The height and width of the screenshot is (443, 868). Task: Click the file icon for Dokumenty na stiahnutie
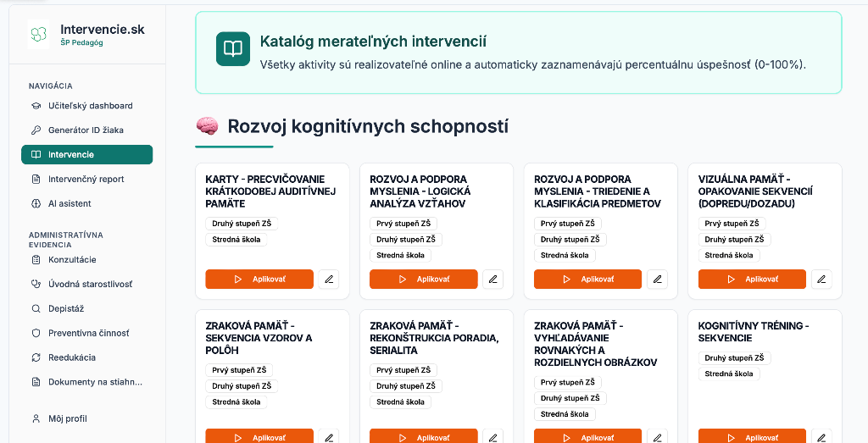[36, 382]
